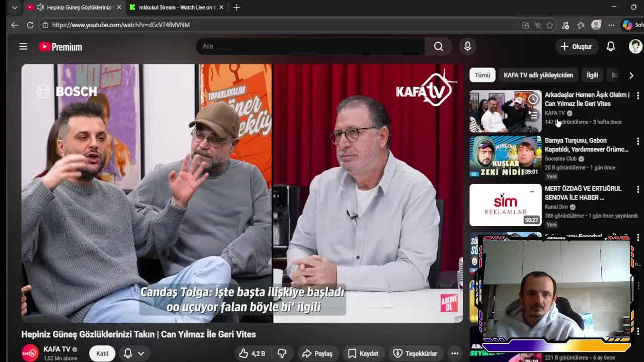The image size is (644, 362).
Task: Open SIM Reklamlar video thumbnail
Action: click(x=505, y=205)
